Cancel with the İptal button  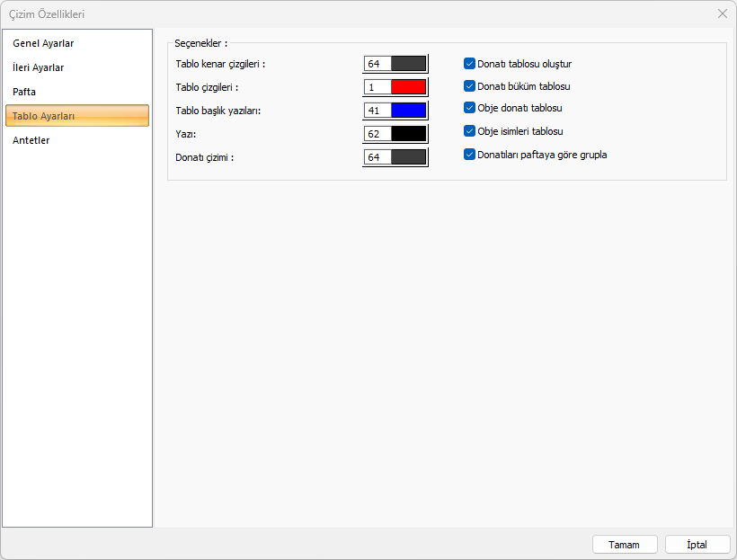coord(697,545)
